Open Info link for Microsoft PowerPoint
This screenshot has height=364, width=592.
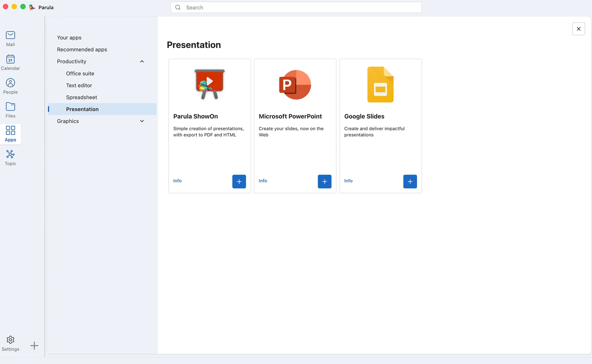point(263,181)
